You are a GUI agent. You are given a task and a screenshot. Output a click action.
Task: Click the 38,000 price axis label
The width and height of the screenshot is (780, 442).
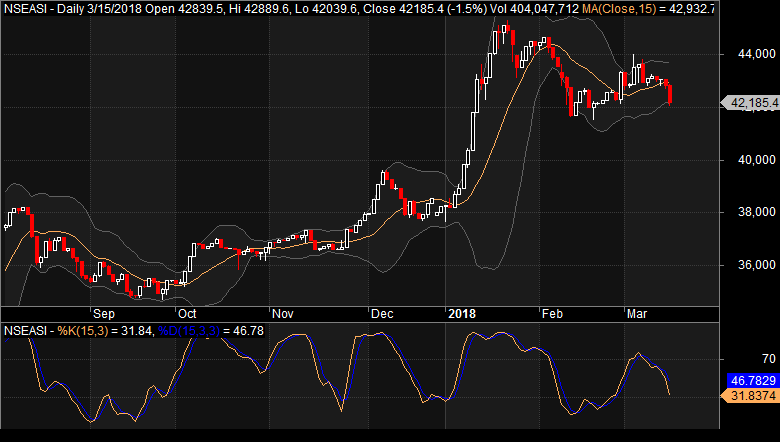(x=756, y=212)
